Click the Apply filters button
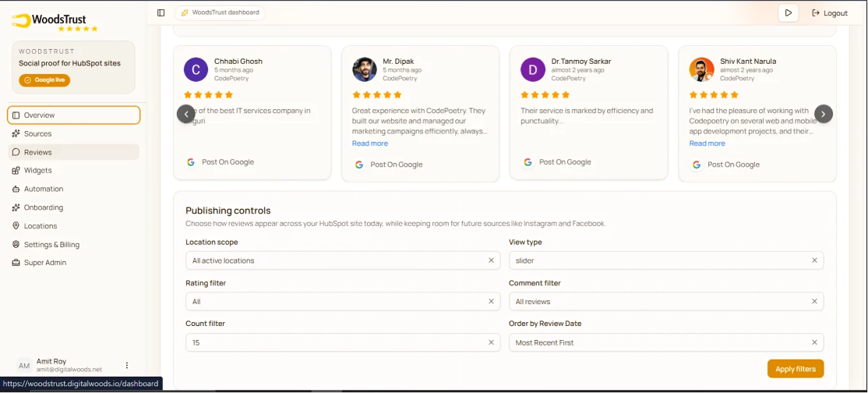The width and height of the screenshot is (868, 393). 796,369
